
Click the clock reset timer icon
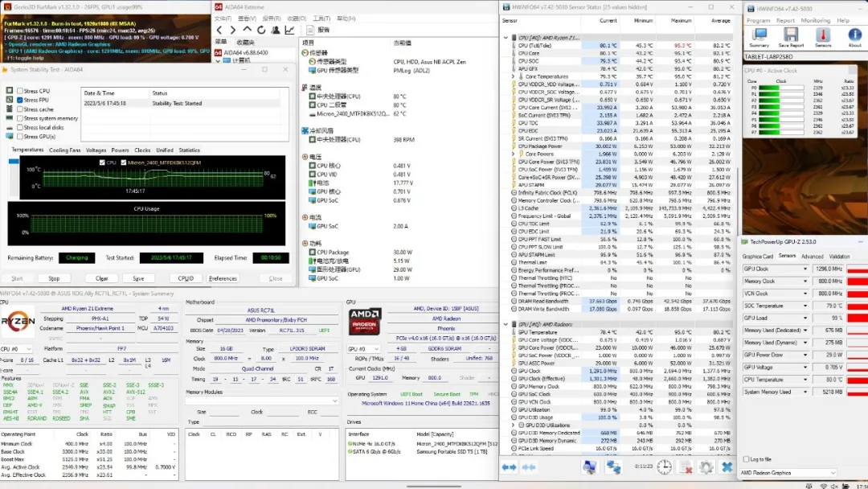tap(664, 466)
